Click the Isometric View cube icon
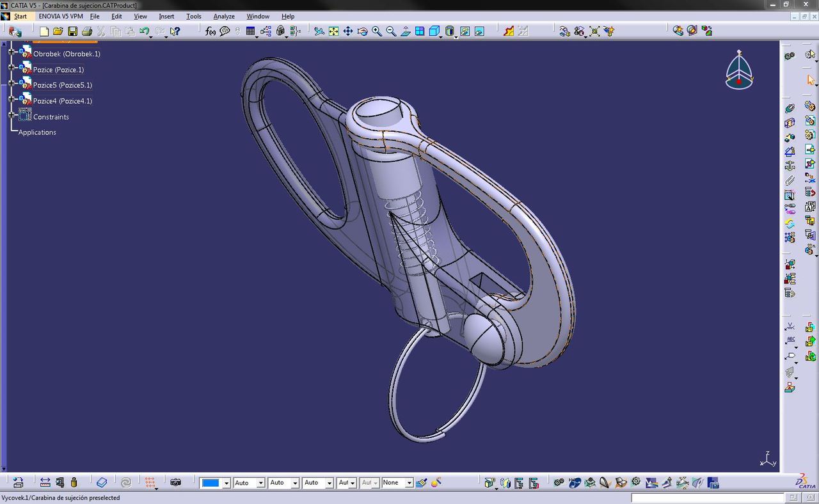819x504 pixels. (434, 31)
